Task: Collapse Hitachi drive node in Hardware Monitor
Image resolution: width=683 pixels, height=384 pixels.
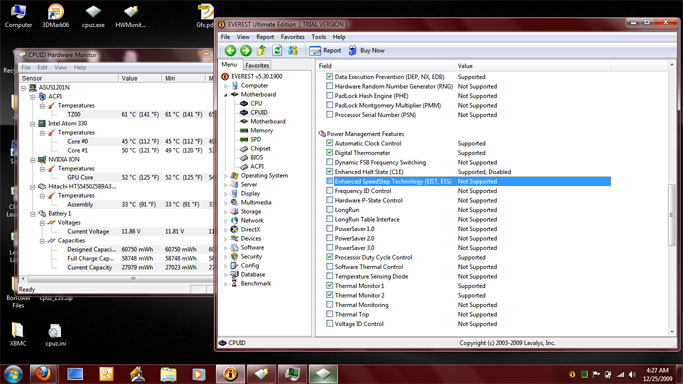Action: pos(33,187)
